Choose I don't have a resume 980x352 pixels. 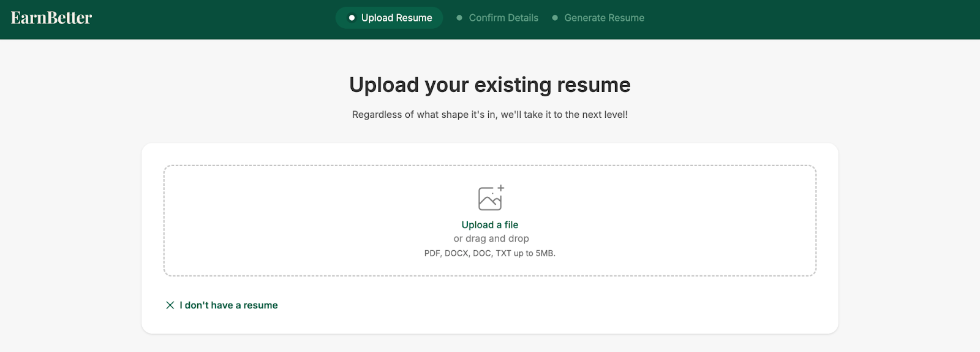click(228, 305)
